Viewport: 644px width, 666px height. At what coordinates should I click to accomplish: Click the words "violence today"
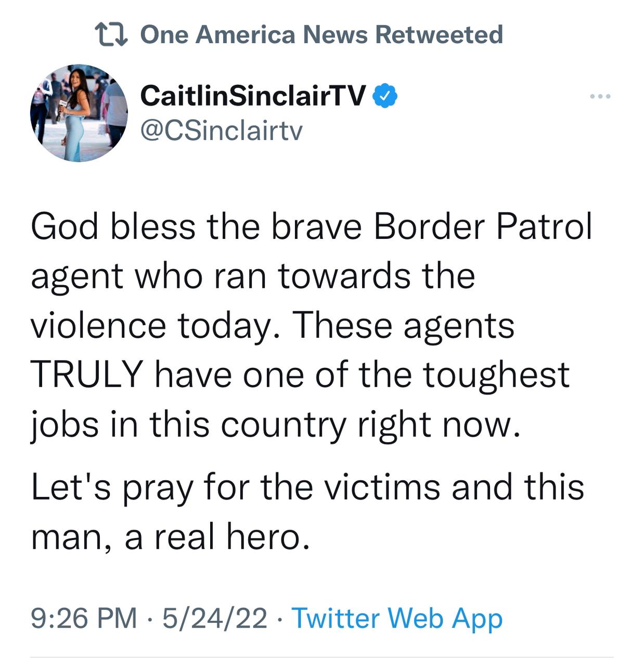point(151,325)
